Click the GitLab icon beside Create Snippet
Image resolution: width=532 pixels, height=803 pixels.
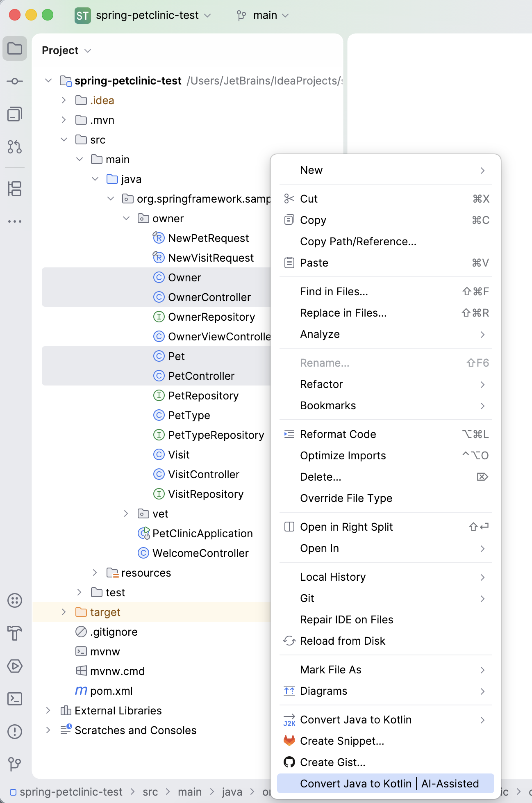pyautogui.click(x=289, y=741)
